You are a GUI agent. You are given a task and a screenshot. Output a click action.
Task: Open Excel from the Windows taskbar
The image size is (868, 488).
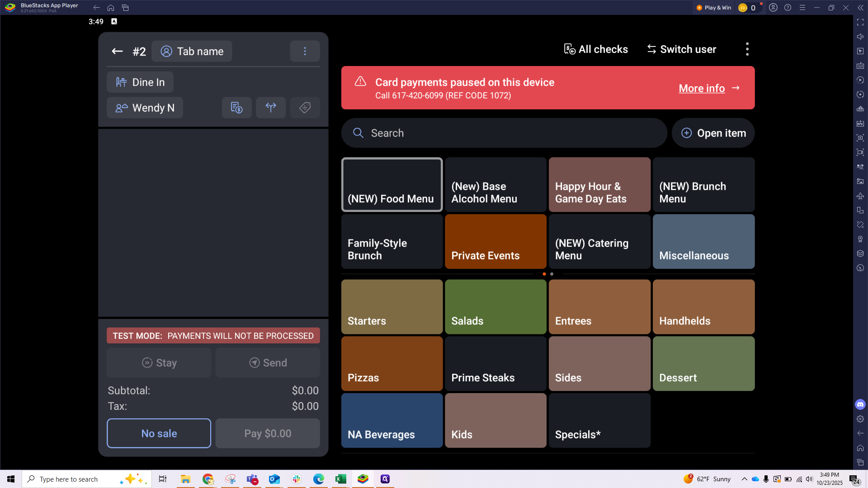point(340,479)
